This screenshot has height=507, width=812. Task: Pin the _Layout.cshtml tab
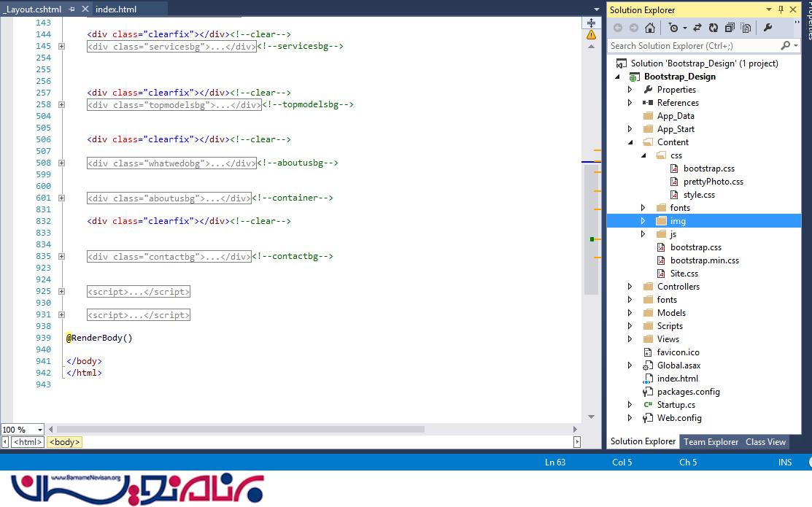point(71,9)
